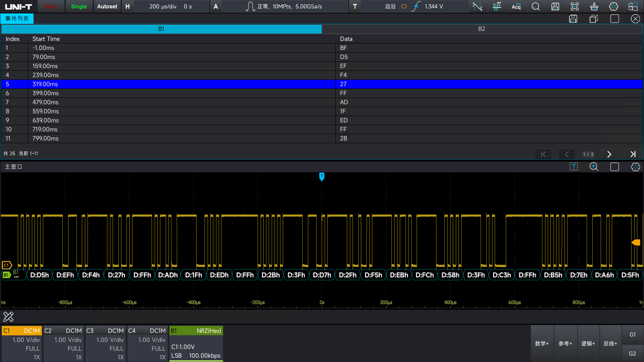
Task: Open the settings gear in top toolbar
Action: coord(613,6)
